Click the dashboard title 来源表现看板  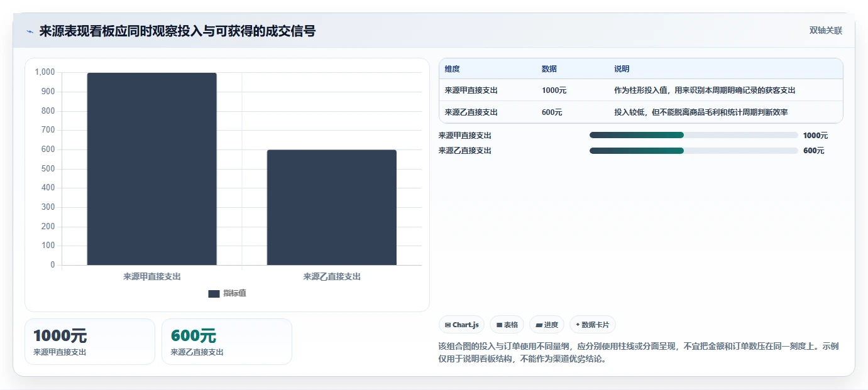[x=177, y=31]
